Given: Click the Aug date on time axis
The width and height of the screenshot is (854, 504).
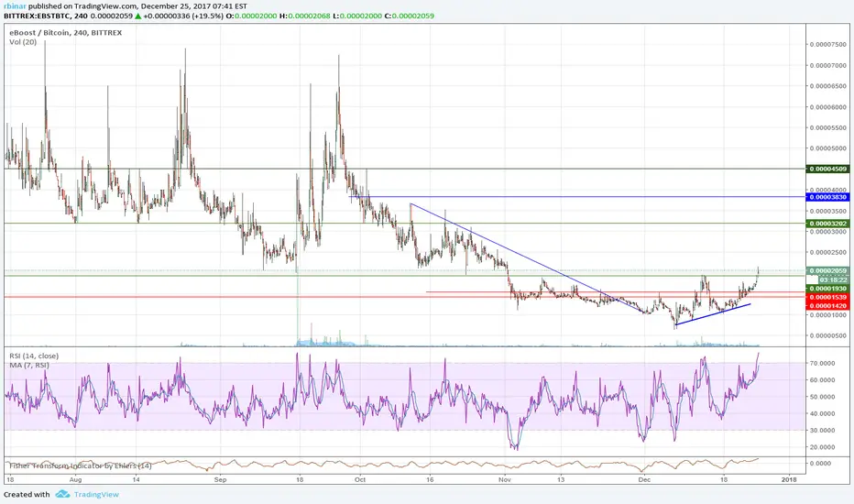Looking at the screenshot, I should pyautogui.click(x=76, y=480).
